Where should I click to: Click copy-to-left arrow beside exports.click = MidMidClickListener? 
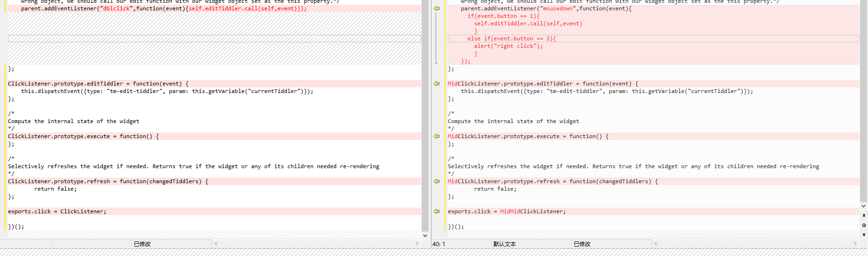(x=437, y=211)
